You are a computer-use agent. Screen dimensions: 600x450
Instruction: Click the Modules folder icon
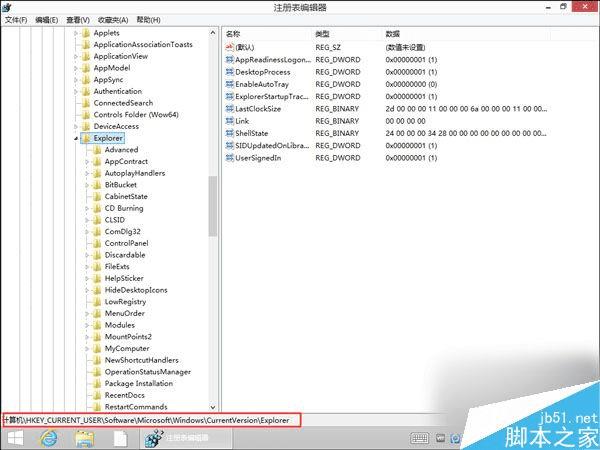[97, 326]
